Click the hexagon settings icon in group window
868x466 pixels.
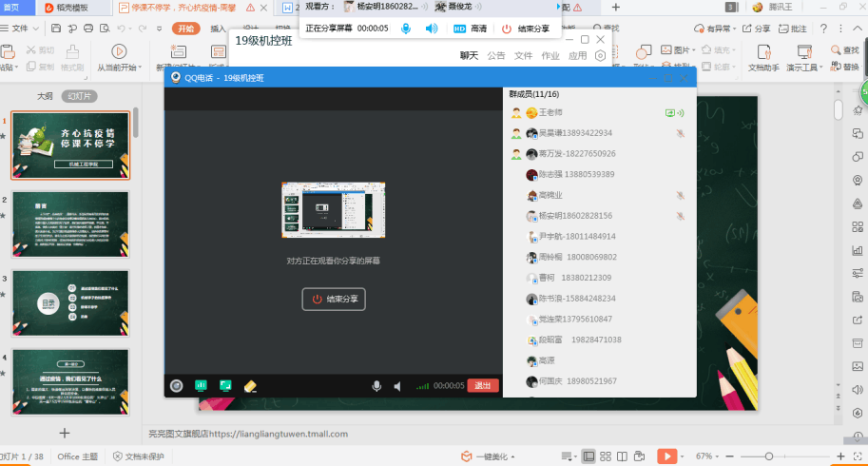(601, 55)
